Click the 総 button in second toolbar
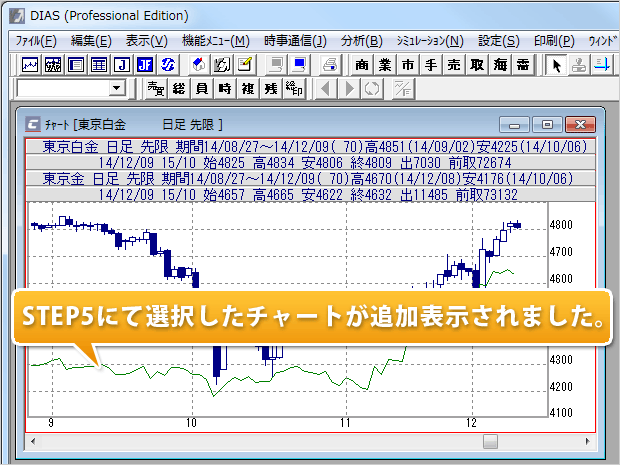620x465 pixels. coord(179,89)
